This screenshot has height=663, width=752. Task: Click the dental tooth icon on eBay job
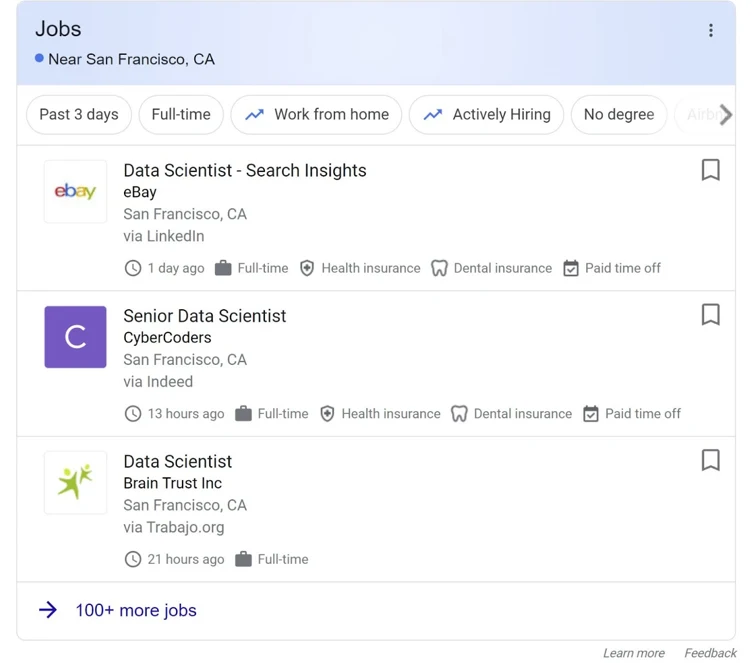coord(439,268)
